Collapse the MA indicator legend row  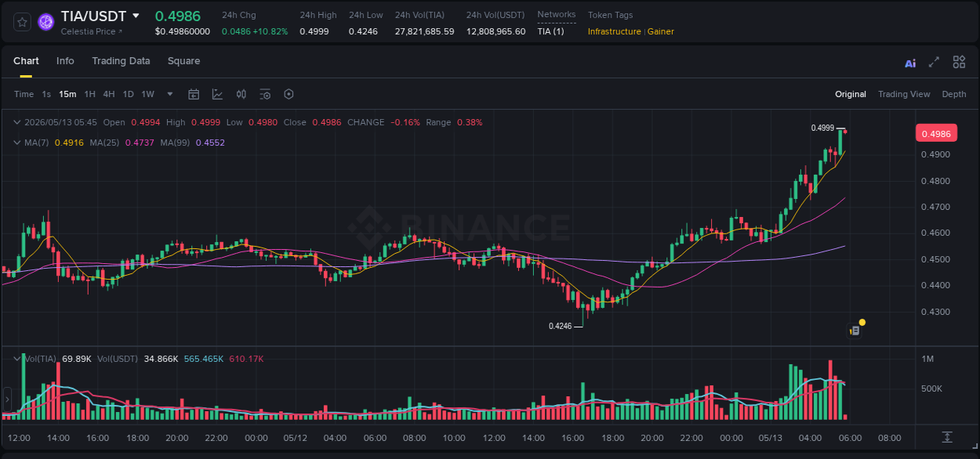(x=17, y=143)
